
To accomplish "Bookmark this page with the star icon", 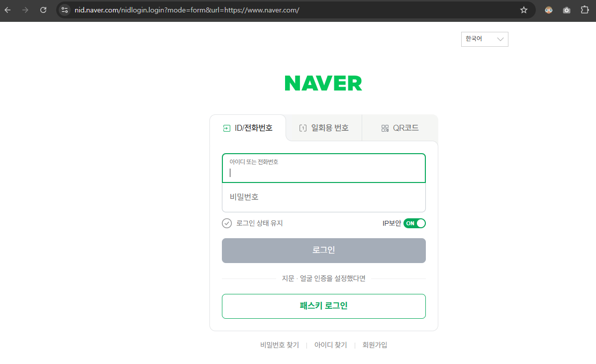I will pos(524,10).
